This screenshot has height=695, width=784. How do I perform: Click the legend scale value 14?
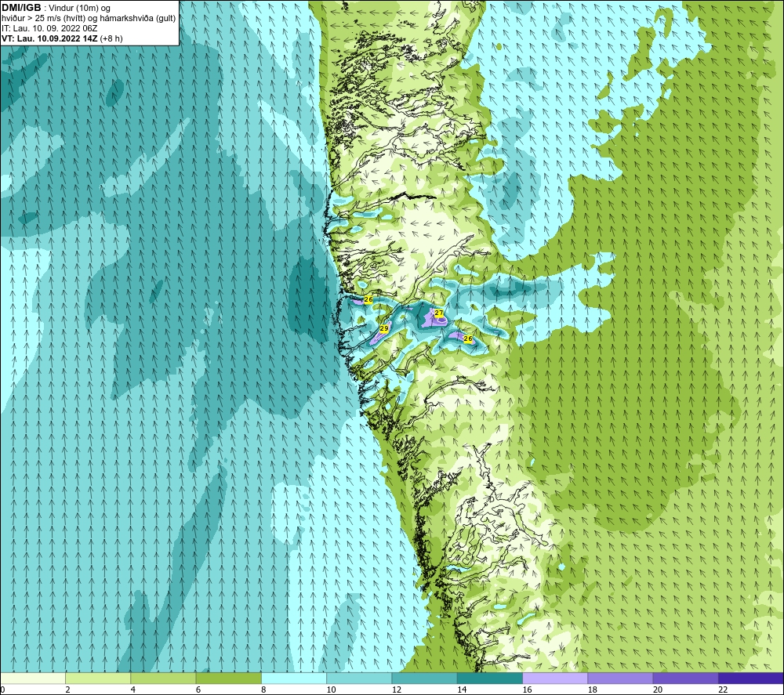coord(462,690)
